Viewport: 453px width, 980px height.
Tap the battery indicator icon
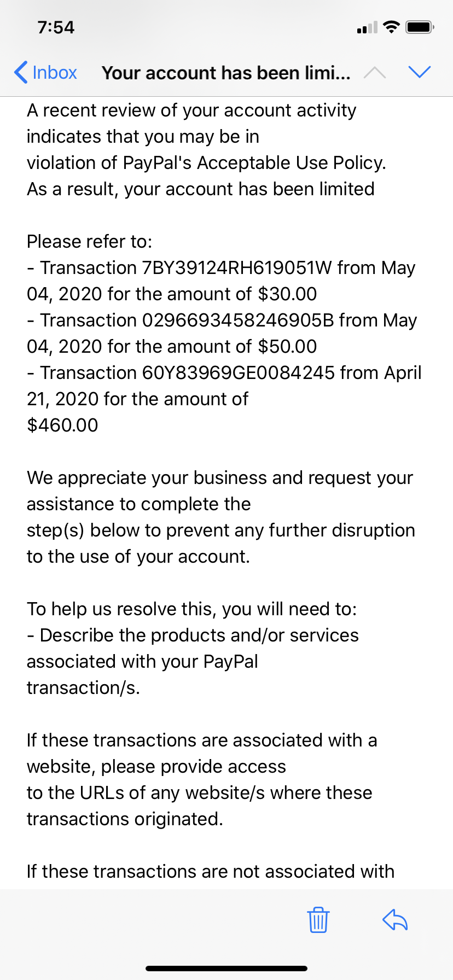pyautogui.click(x=420, y=27)
